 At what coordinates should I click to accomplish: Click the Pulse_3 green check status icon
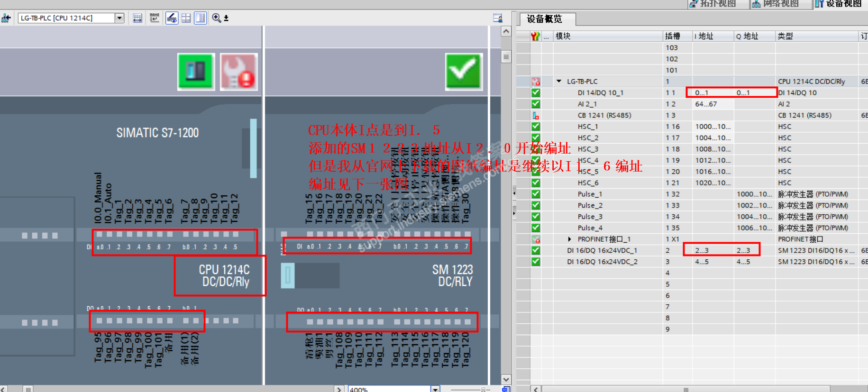coord(536,217)
